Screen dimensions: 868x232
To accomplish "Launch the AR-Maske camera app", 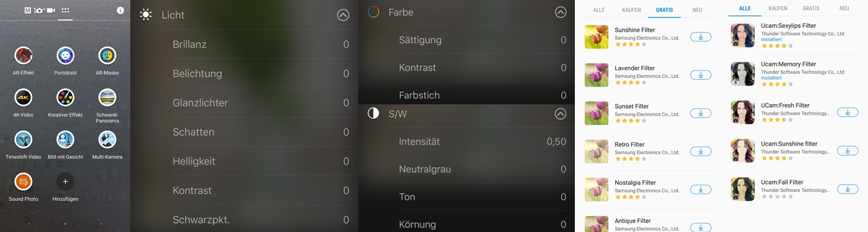I will point(107,56).
